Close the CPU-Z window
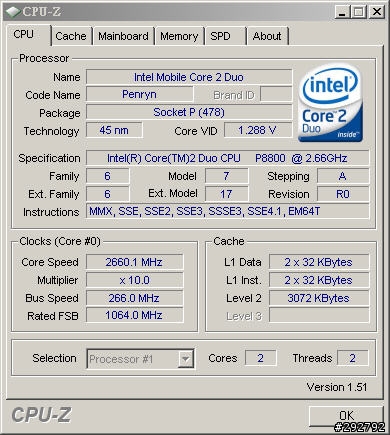 tap(377, 12)
